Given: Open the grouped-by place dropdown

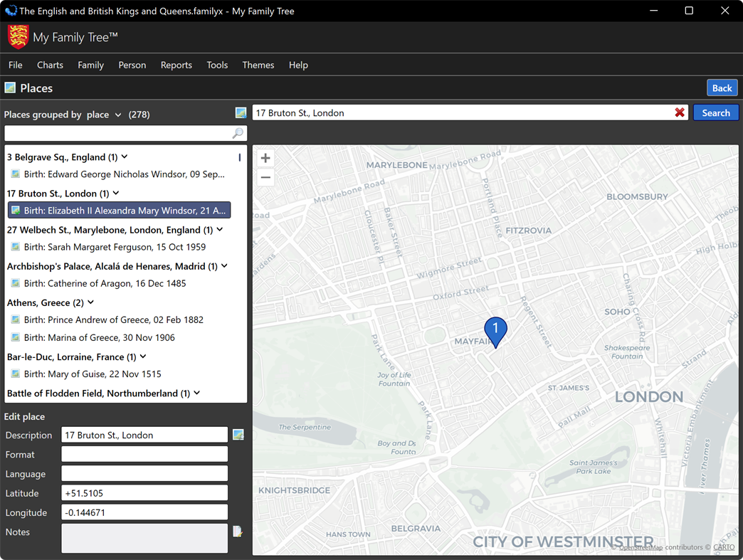Looking at the screenshot, I should tap(104, 115).
